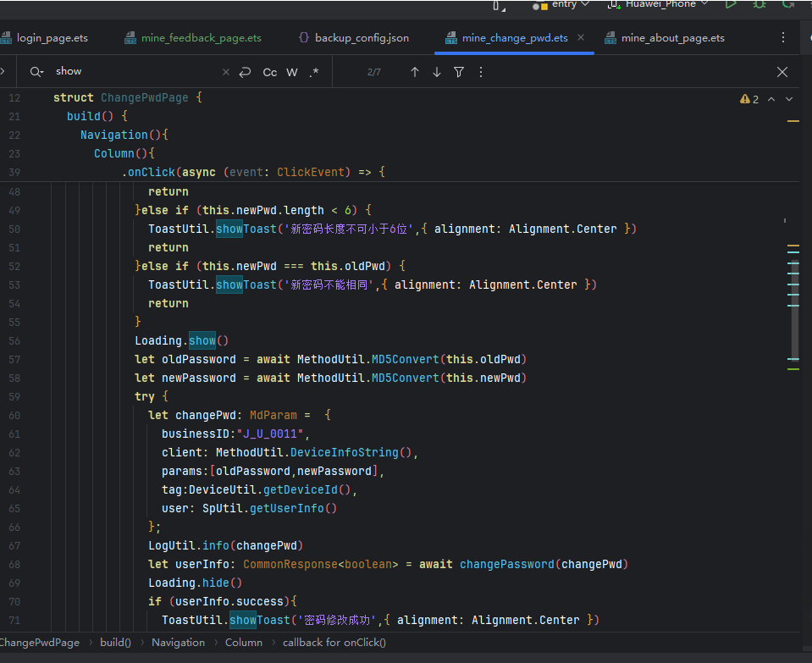The width and height of the screenshot is (812, 663).
Task: Open the search results filter icon
Action: coord(459,72)
